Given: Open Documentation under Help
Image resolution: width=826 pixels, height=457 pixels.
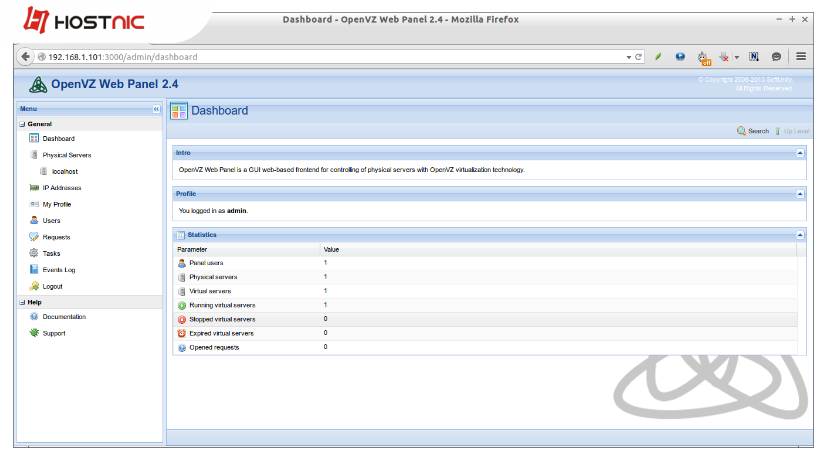Looking at the screenshot, I should click(x=64, y=316).
